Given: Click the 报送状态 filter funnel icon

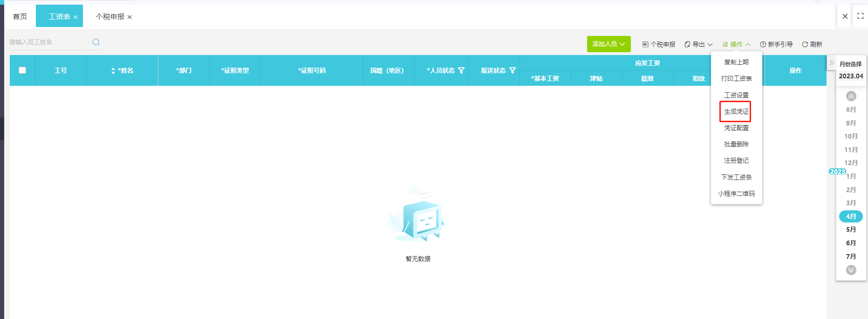Looking at the screenshot, I should click(x=513, y=70).
